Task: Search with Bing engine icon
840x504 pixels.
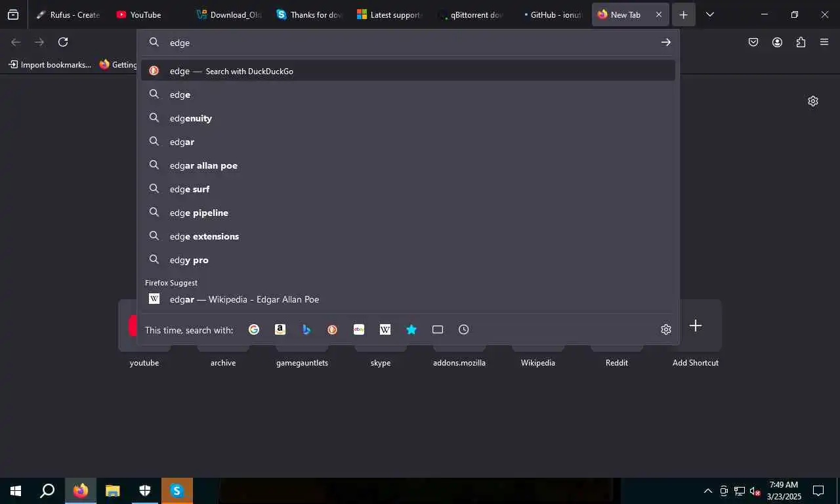Action: pyautogui.click(x=306, y=329)
